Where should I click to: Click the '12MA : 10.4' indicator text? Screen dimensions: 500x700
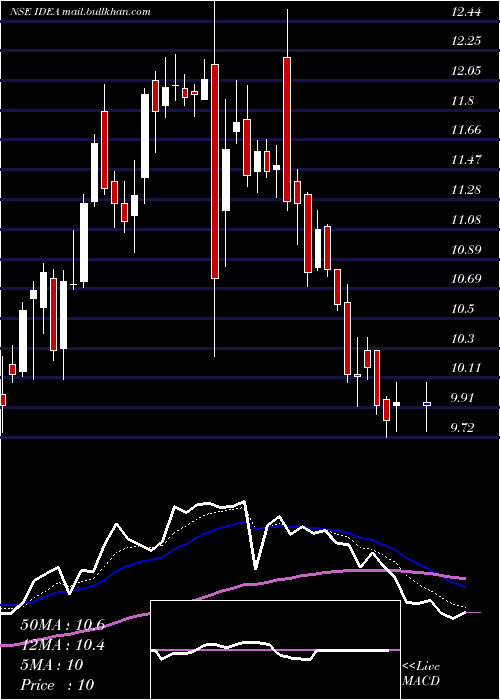(x=62, y=645)
